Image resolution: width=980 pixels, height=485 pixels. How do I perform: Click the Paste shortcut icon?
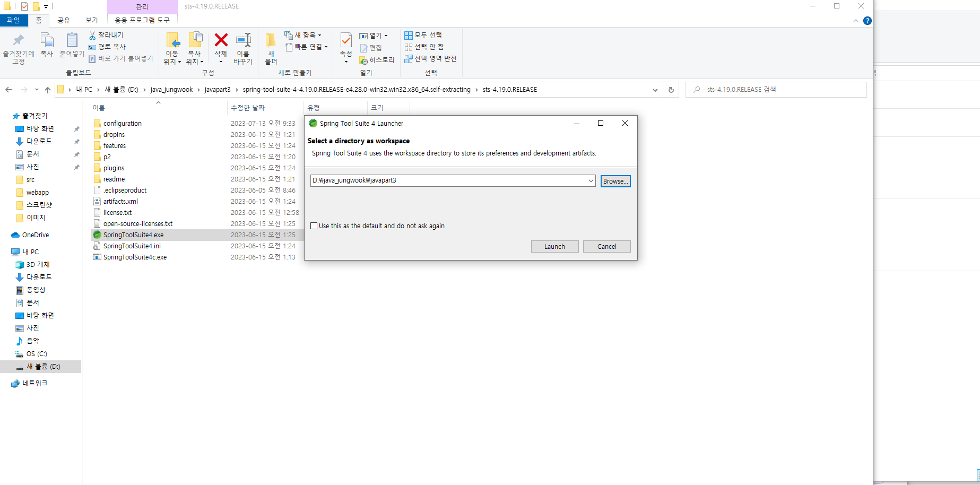92,58
